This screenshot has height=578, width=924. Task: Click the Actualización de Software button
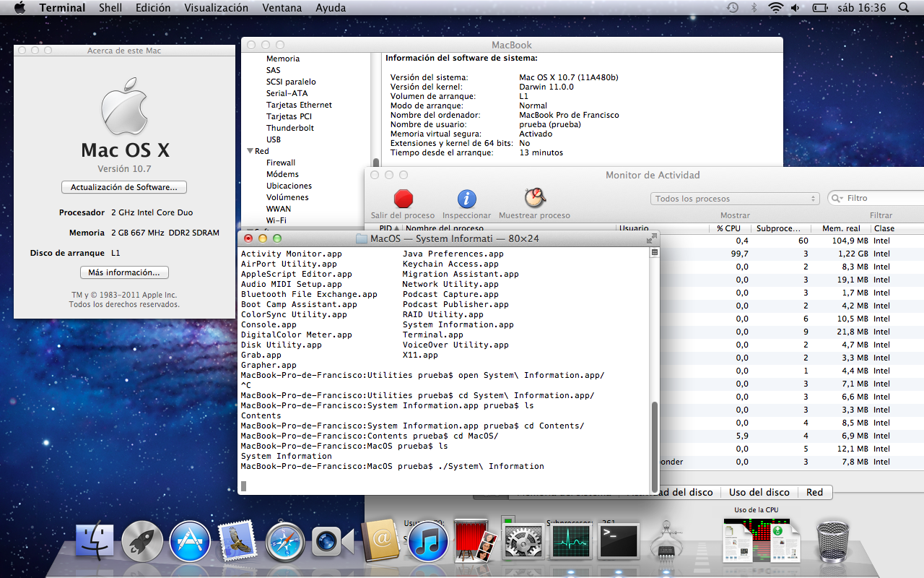[124, 187]
